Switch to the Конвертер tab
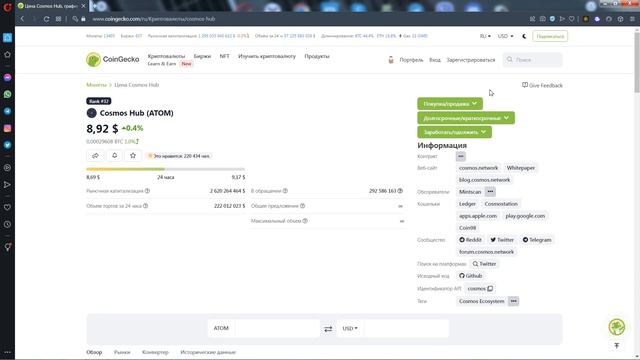 (155, 352)
